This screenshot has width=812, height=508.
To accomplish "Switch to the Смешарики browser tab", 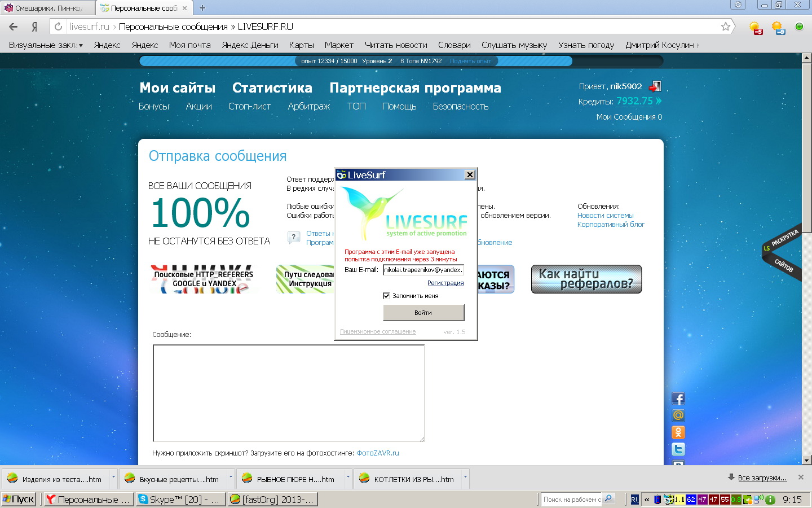I will tap(47, 8).
